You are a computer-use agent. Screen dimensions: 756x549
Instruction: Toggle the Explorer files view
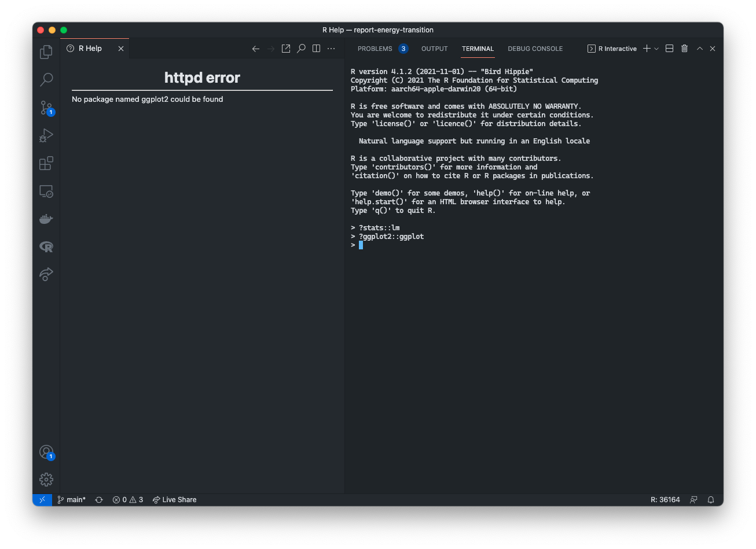tap(46, 52)
